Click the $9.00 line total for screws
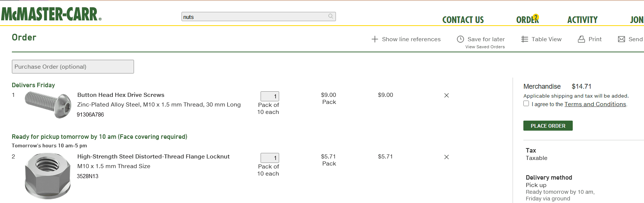The image size is (644, 203). pyautogui.click(x=385, y=95)
